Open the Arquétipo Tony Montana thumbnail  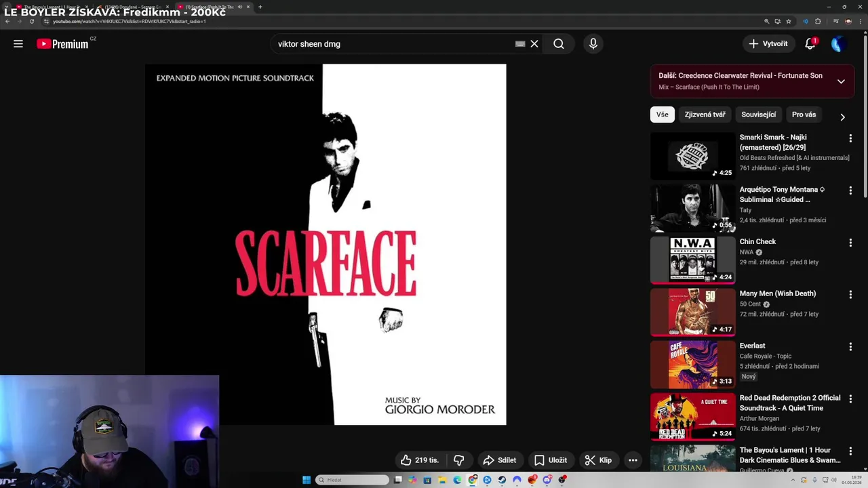[692, 208]
